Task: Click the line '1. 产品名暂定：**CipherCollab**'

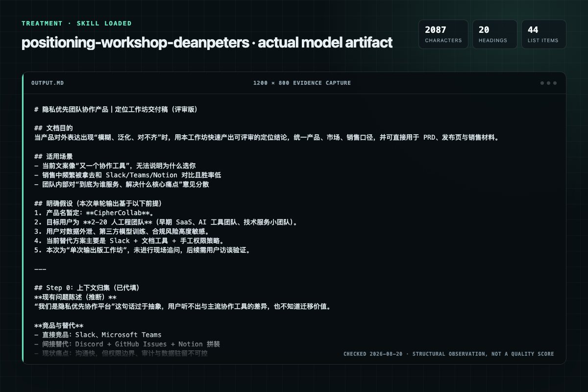Action: click(x=94, y=213)
